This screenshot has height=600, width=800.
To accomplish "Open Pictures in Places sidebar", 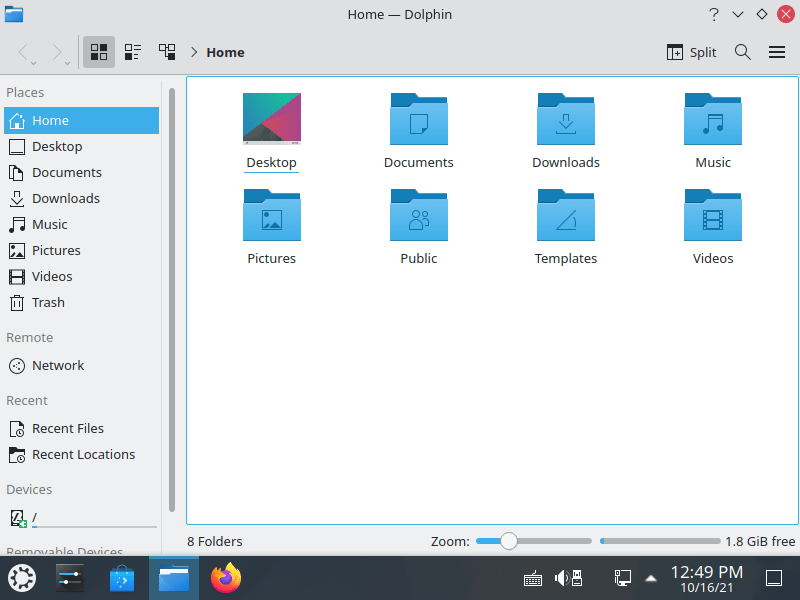I will click(x=82, y=251).
